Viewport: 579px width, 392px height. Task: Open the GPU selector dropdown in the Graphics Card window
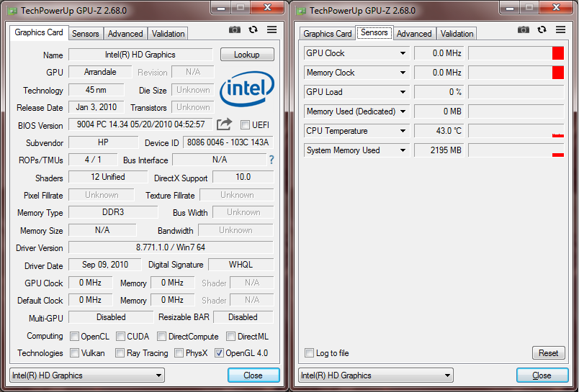tap(86, 375)
